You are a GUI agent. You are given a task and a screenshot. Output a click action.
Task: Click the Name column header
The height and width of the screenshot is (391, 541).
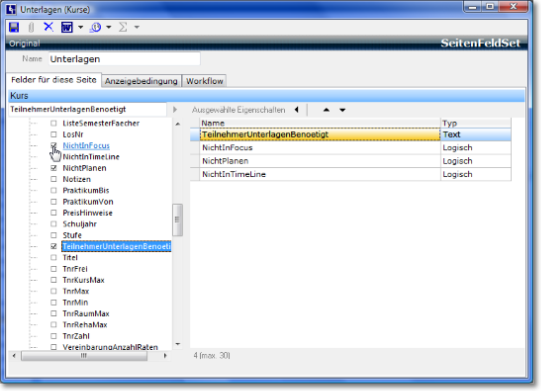(320, 123)
